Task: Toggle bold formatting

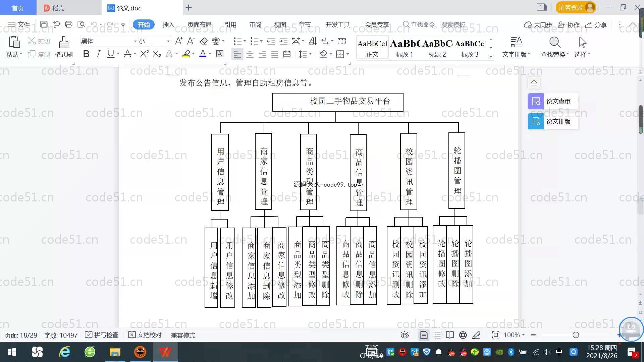Action: (x=86, y=54)
